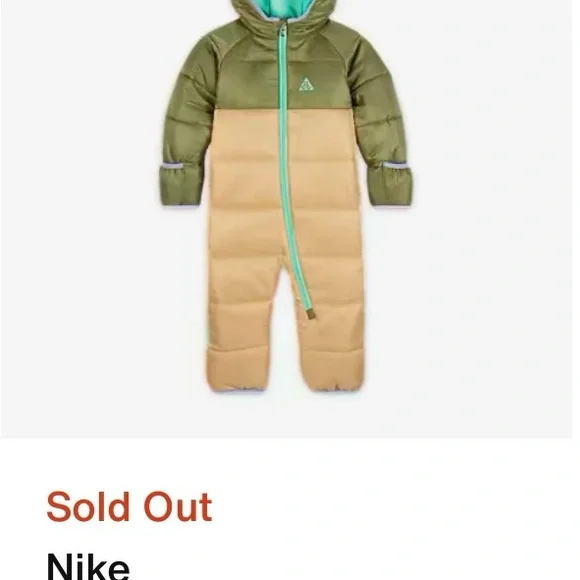Tap the red Sold Out label
The image size is (580, 580).
pyautogui.click(x=129, y=507)
